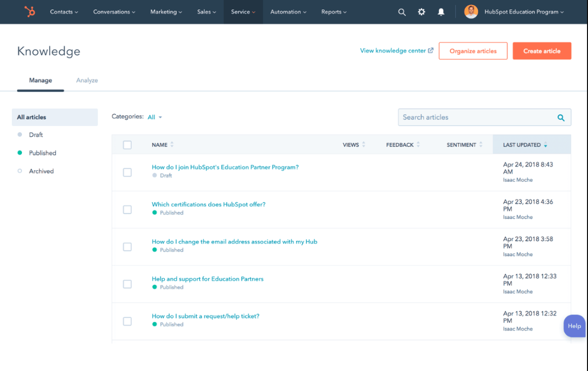588x371 pixels.
Task: Select the checkbox for Help and support for Education Partners
Action: point(127,284)
